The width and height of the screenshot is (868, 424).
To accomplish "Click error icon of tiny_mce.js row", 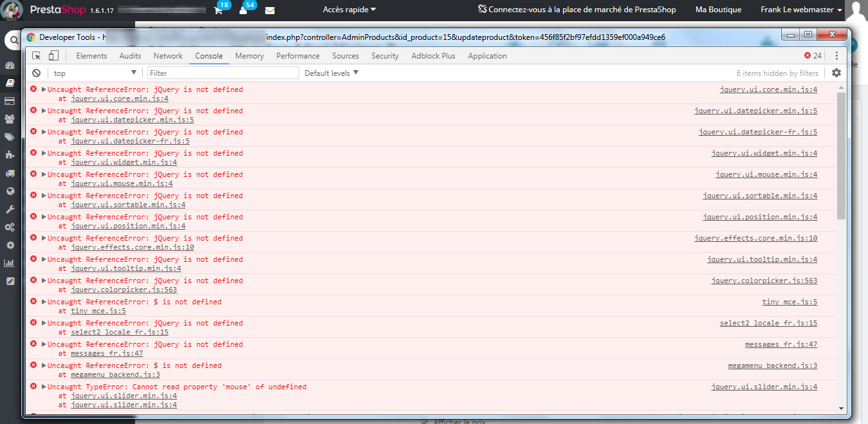I will [33, 302].
